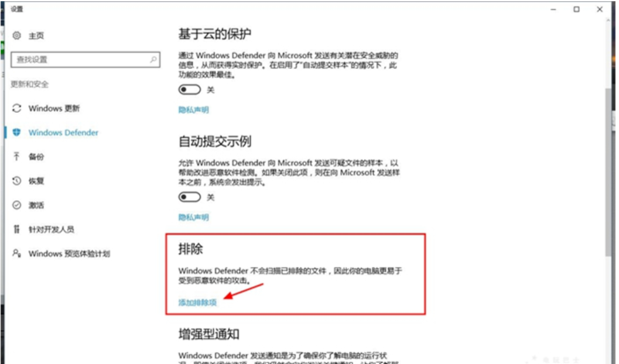
Task: Click the Recovery clock icon
Action: (x=16, y=181)
